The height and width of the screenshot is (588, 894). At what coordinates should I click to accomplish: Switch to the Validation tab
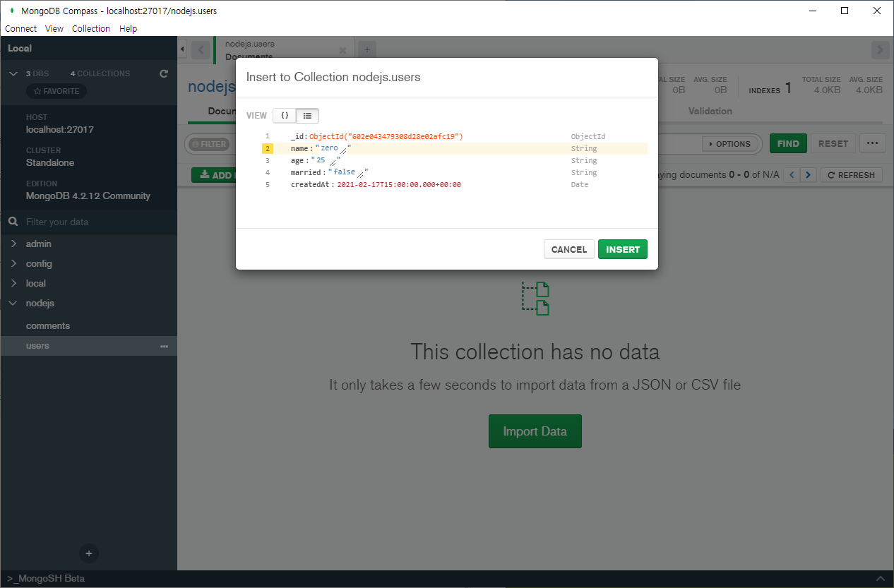(x=710, y=111)
